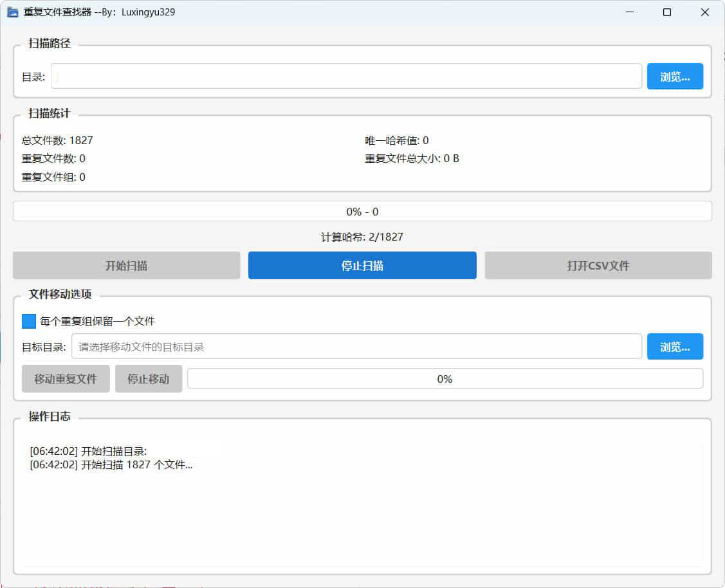The height and width of the screenshot is (588, 725).
Task: Maximize the duplicate finder window
Action: pyautogui.click(x=666, y=12)
